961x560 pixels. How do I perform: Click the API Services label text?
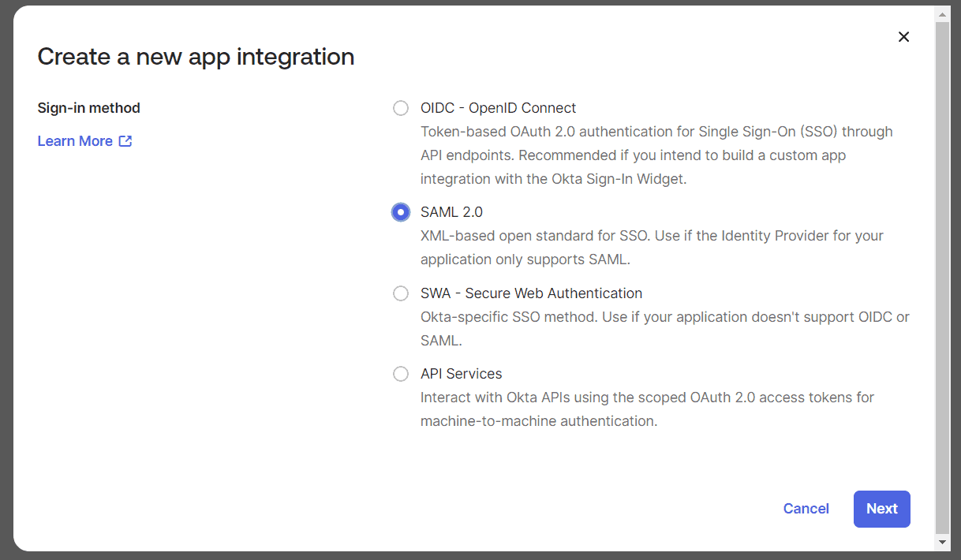pyautogui.click(x=461, y=374)
